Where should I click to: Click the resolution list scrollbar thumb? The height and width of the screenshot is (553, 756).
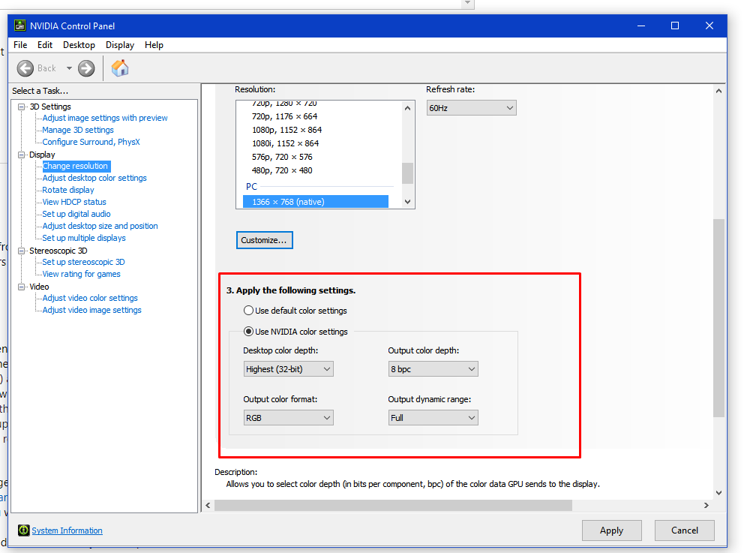point(408,173)
